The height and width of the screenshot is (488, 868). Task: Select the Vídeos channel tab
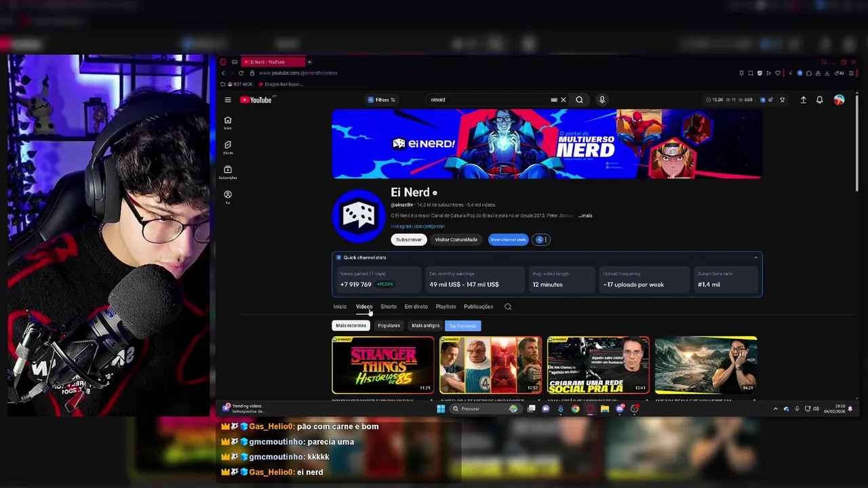pos(364,306)
